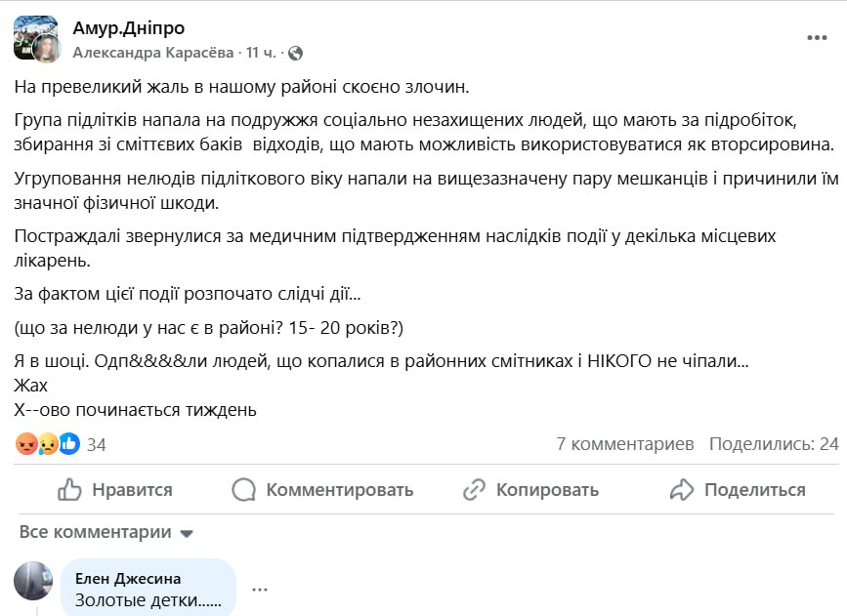847x616 pixels.
Task: Click the Амур.Дніпро group avatar thumbnail
Action: click(x=35, y=38)
